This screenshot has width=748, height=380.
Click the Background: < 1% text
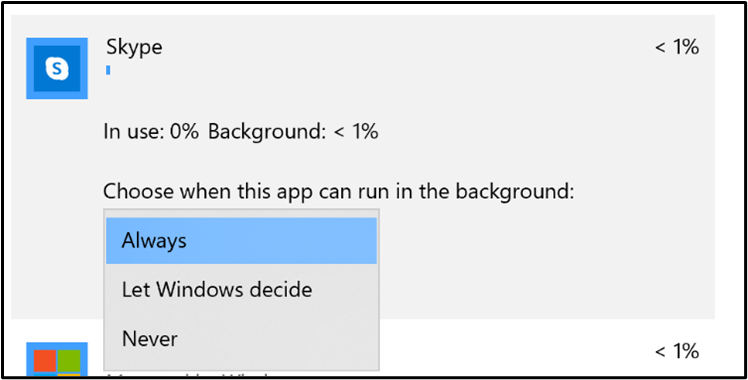click(293, 132)
